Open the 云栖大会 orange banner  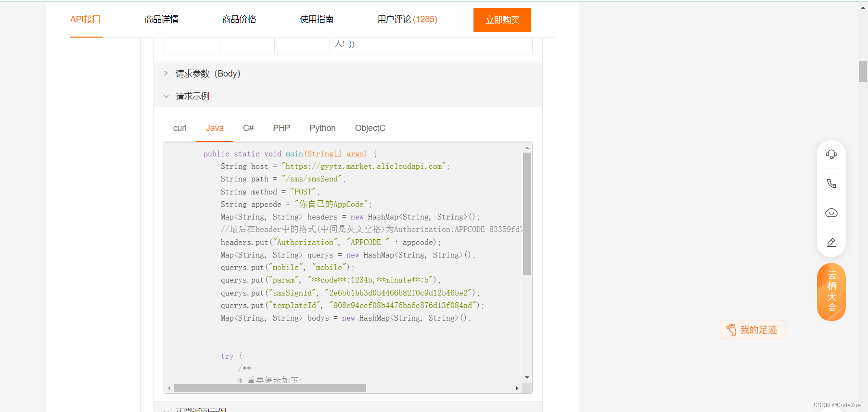point(831,292)
